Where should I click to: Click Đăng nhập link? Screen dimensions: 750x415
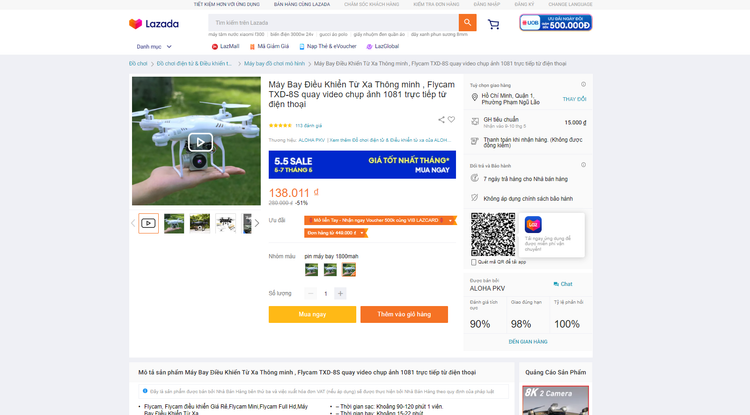point(487,4)
